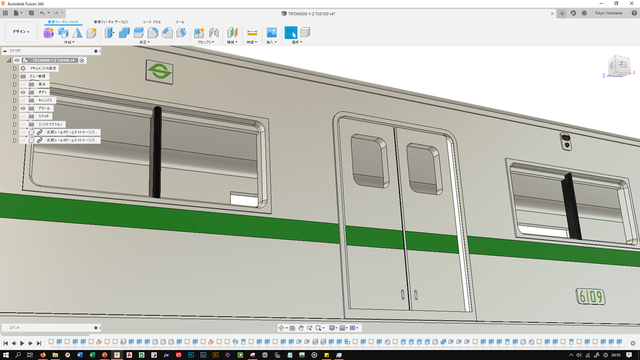640x360 pixels.
Task: Switch to the サーフェス ribbon tab
Action: point(111,22)
